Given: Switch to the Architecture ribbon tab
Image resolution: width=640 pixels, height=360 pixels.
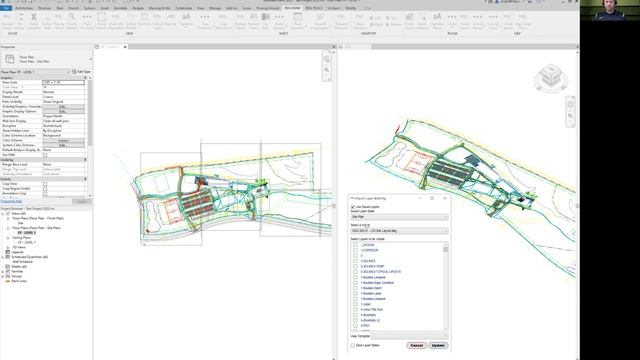Looking at the screenshot, I should 24,8.
